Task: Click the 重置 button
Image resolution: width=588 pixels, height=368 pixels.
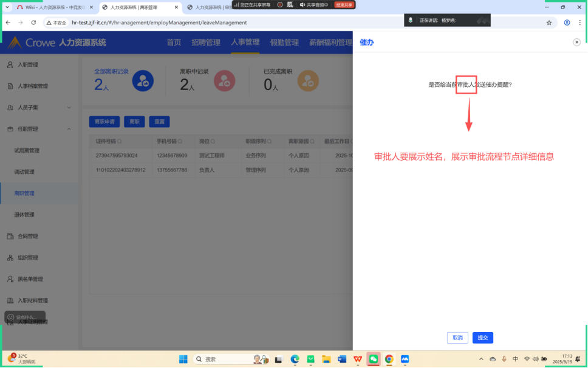Action: (159, 122)
